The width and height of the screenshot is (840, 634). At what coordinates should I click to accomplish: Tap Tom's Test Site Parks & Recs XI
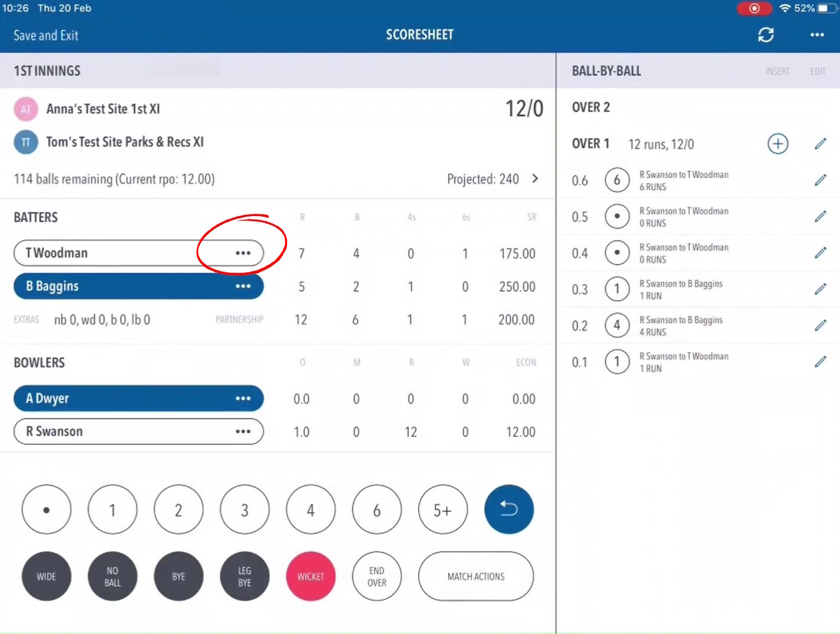click(125, 142)
